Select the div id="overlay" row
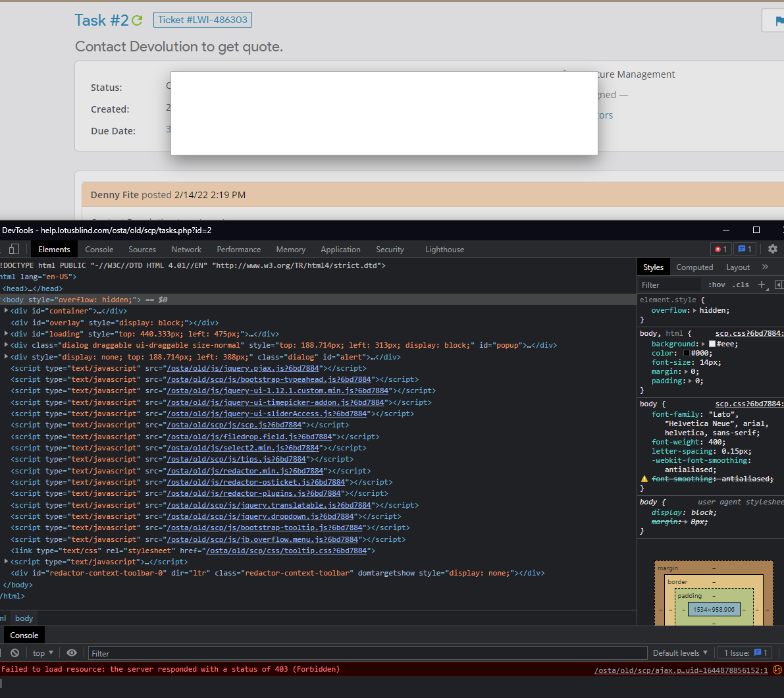The image size is (784, 698). pos(318,323)
